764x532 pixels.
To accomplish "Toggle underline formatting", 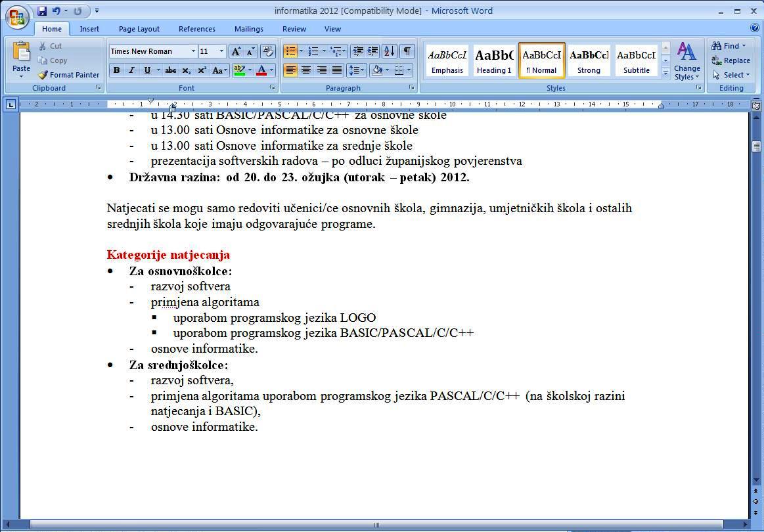I will tap(146, 70).
